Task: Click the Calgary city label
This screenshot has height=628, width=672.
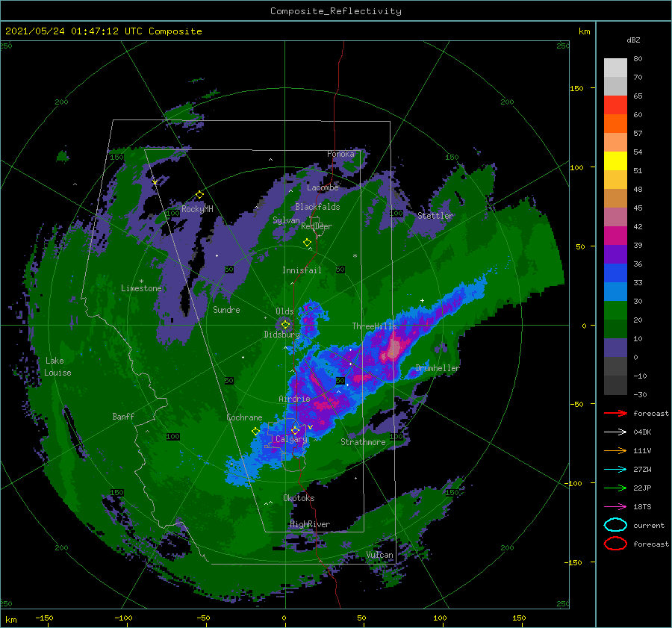Action: (x=291, y=439)
